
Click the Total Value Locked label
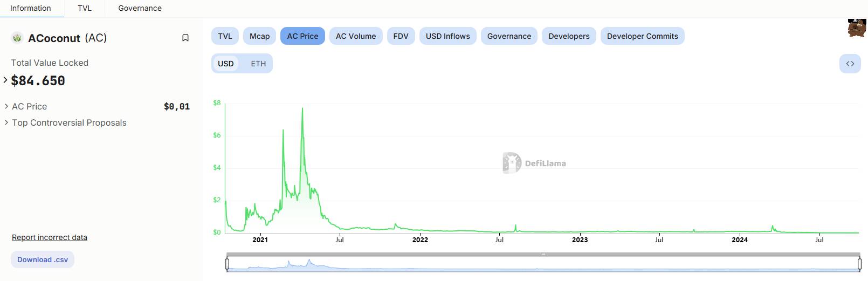pos(50,63)
